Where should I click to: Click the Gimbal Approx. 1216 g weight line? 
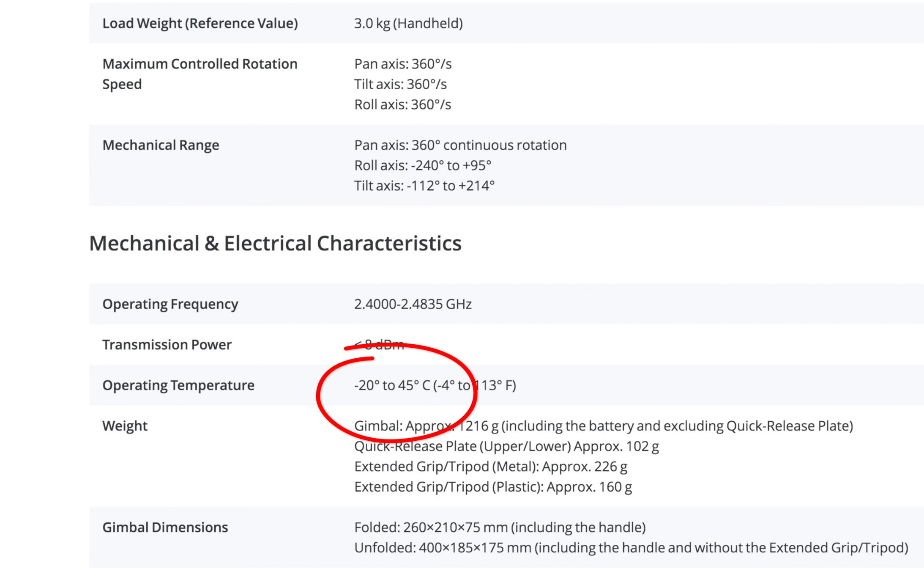[x=604, y=426]
